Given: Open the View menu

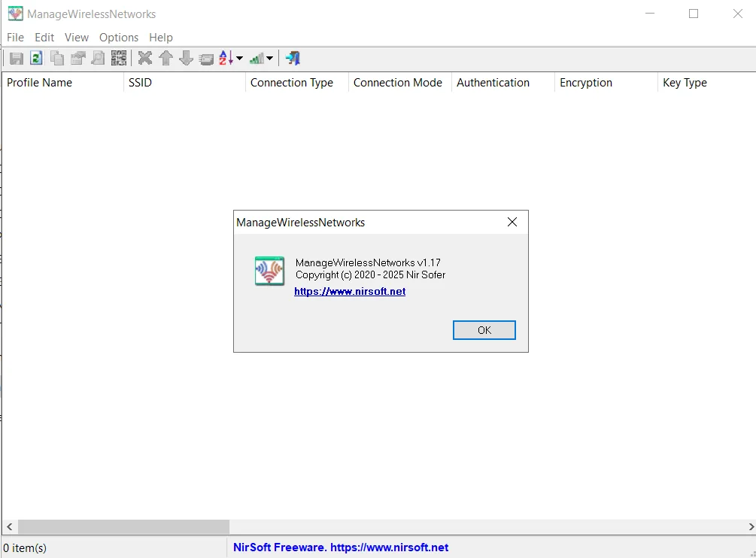Looking at the screenshot, I should (77, 37).
